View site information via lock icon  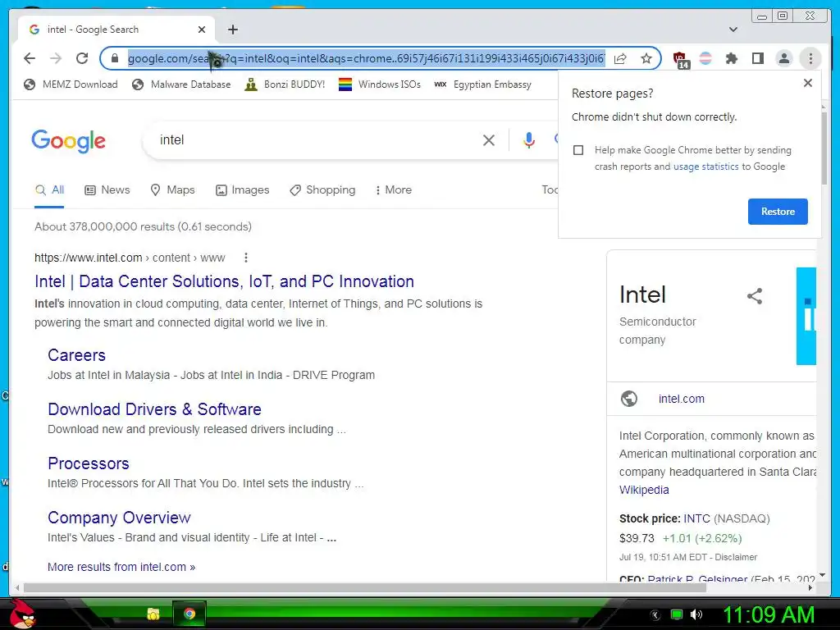pyautogui.click(x=115, y=58)
